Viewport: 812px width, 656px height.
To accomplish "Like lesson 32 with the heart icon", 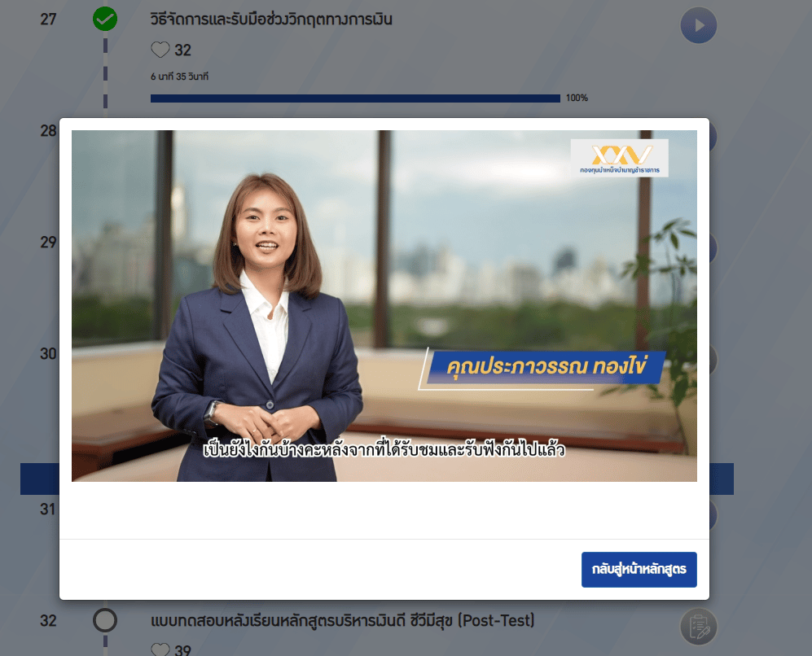I will click(160, 649).
